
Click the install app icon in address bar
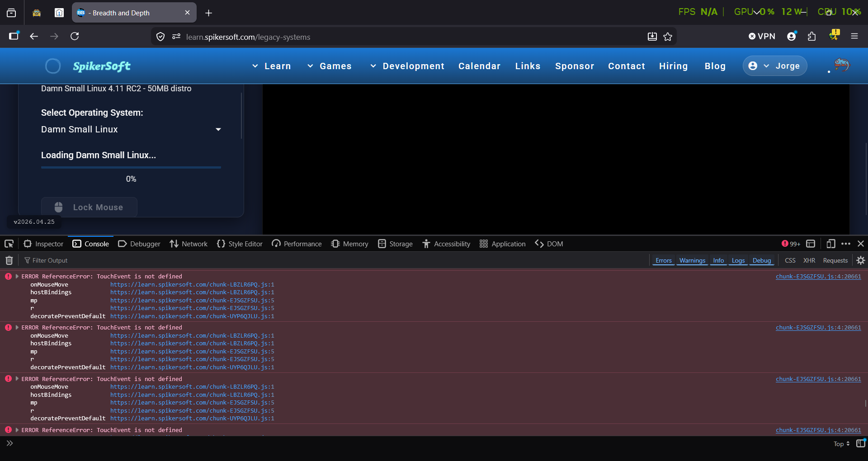tap(652, 37)
